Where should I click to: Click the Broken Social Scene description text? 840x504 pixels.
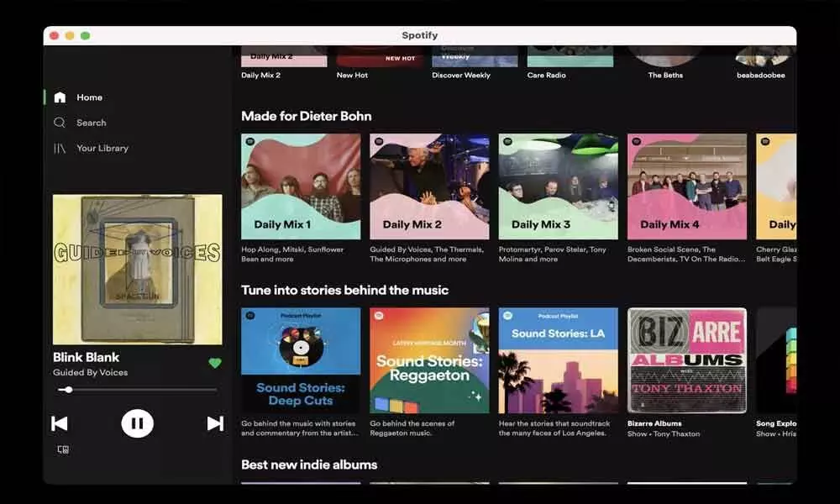coord(686,254)
